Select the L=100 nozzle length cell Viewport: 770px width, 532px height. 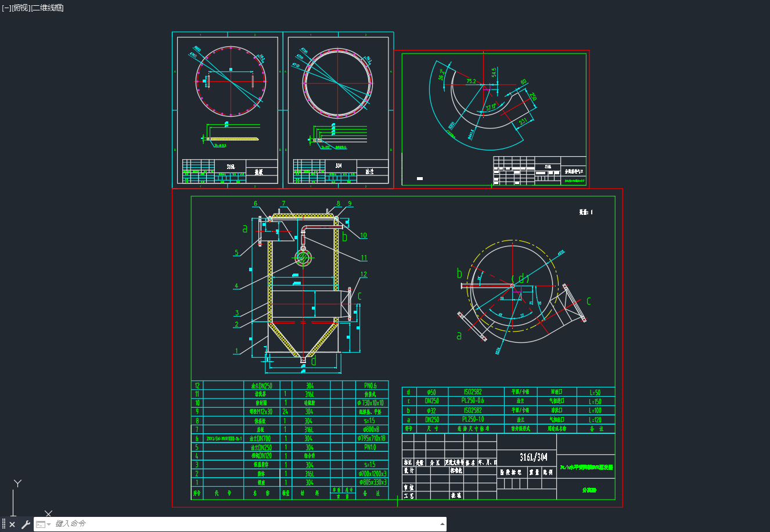[x=595, y=411]
